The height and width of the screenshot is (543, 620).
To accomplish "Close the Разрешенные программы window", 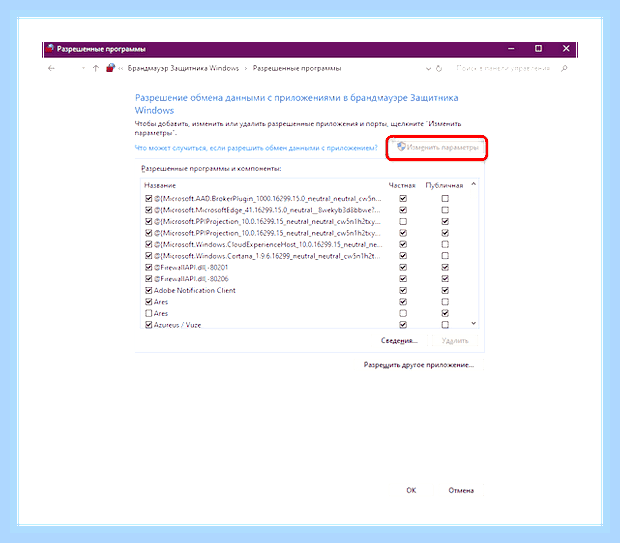I will pos(566,49).
